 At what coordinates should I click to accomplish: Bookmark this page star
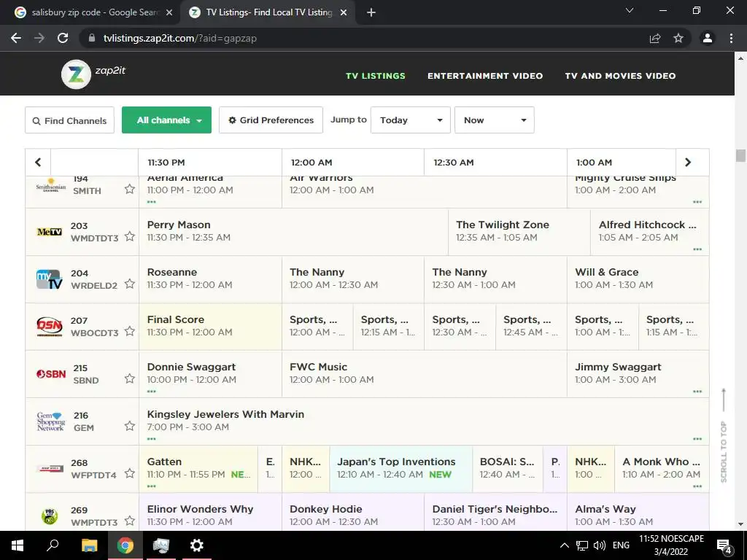(678, 38)
